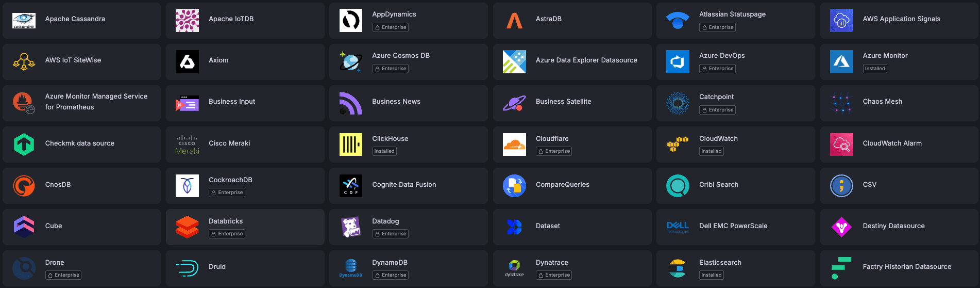Click the Cribl Search teal icon
The height and width of the screenshot is (288, 980).
click(x=678, y=186)
